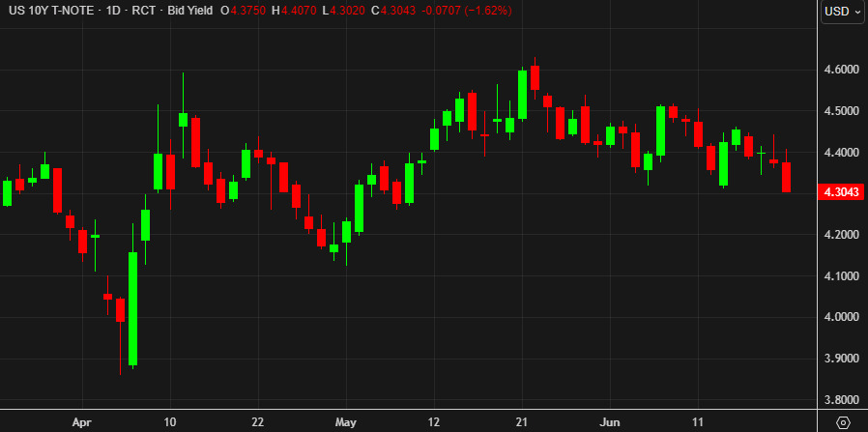Click the 22 date label on time axis

258,422
